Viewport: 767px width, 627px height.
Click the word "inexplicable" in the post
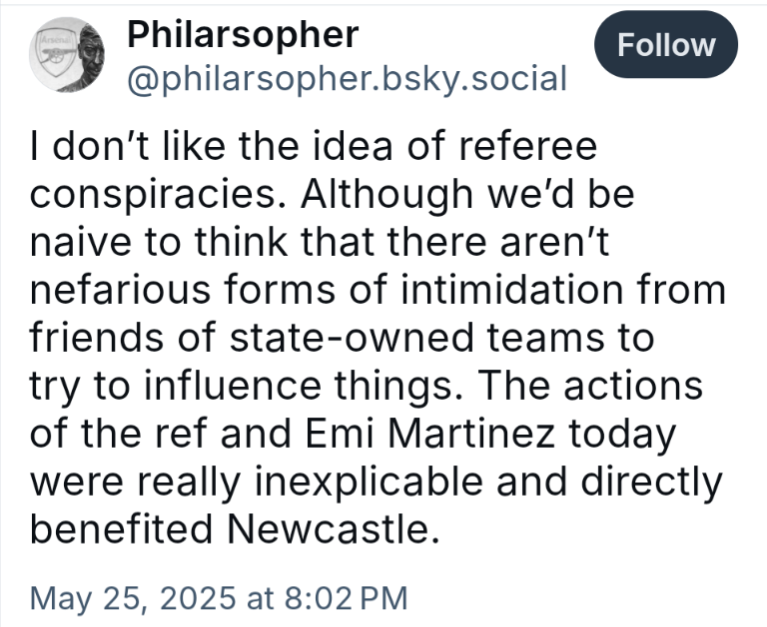coord(369,482)
